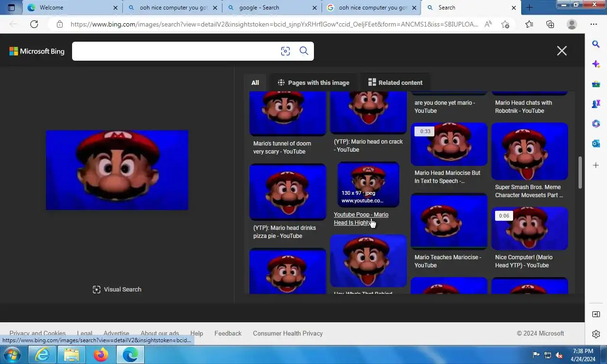Add a sidebar app with plus icon
Screen dimensions: 607x364
pyautogui.click(x=596, y=165)
